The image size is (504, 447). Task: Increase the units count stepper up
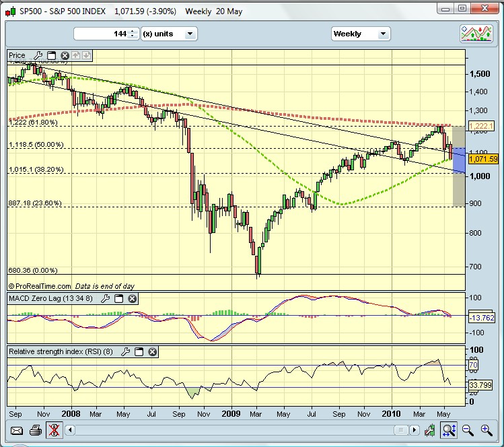pos(132,32)
